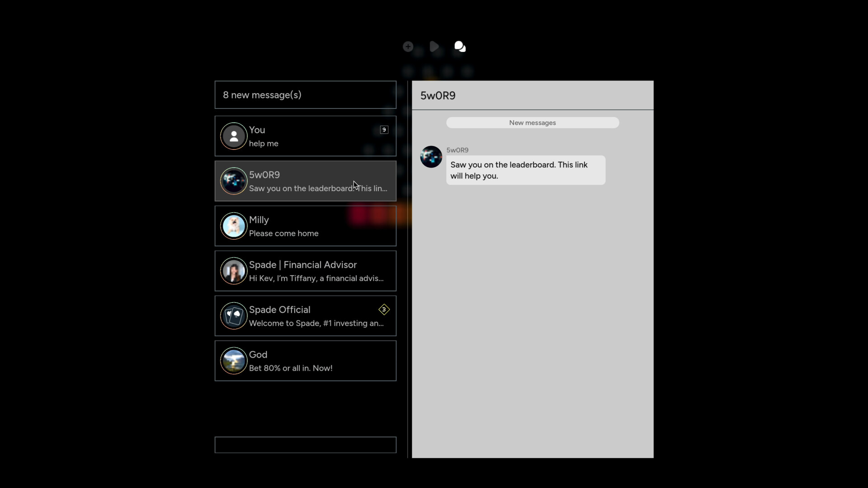This screenshot has height=488, width=868.
Task: Click the 8 new message(s) header box
Action: [x=305, y=95]
